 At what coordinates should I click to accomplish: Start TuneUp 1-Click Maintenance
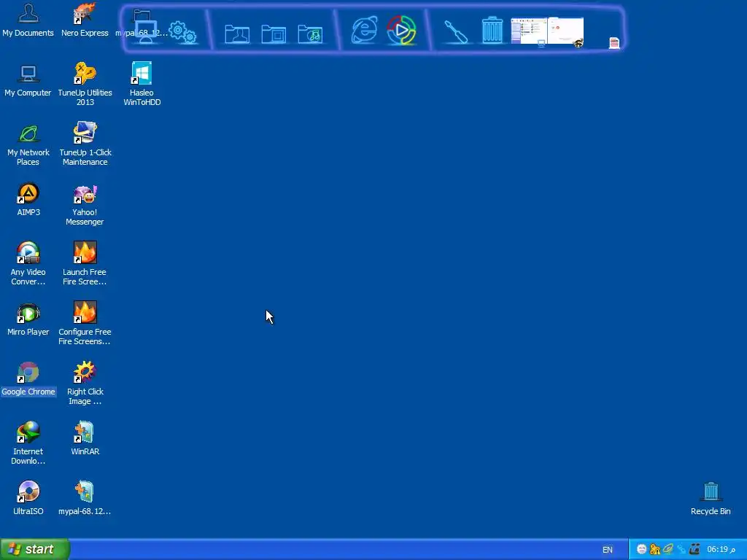pyautogui.click(x=85, y=145)
